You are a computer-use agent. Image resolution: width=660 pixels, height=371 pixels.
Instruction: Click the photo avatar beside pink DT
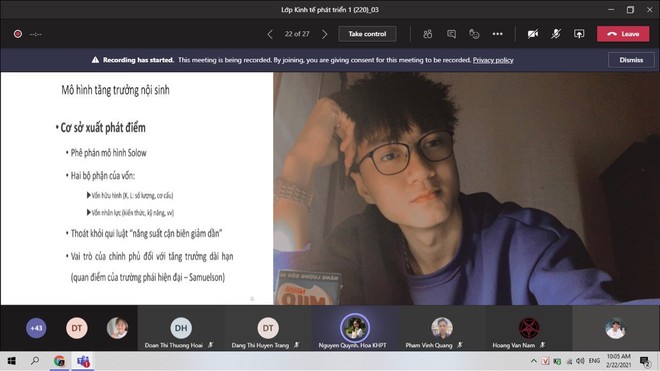tap(117, 328)
